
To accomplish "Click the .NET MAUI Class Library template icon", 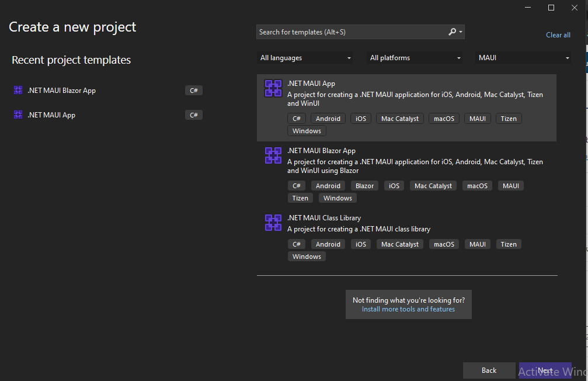I will click(x=273, y=223).
